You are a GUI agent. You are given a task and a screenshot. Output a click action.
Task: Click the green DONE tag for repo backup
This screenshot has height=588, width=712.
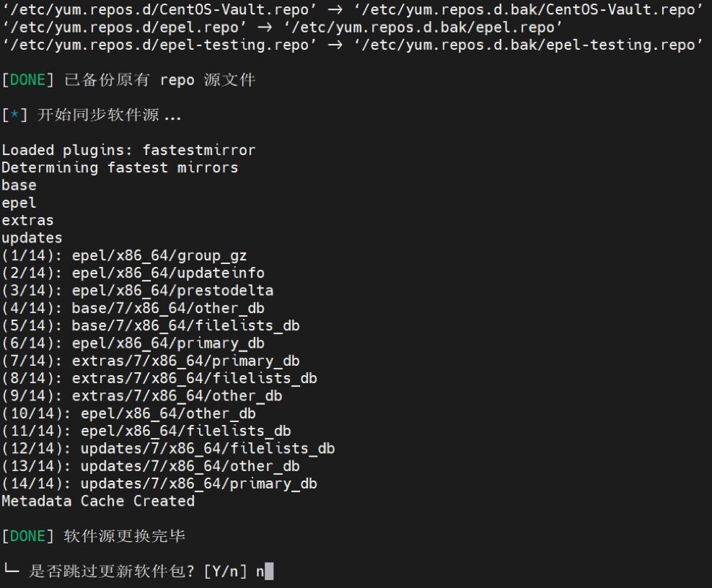[27, 80]
